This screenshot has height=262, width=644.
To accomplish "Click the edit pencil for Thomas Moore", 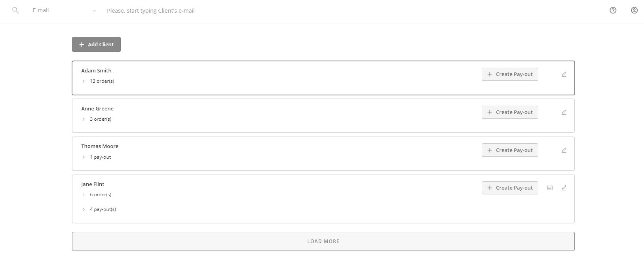I will click(564, 150).
